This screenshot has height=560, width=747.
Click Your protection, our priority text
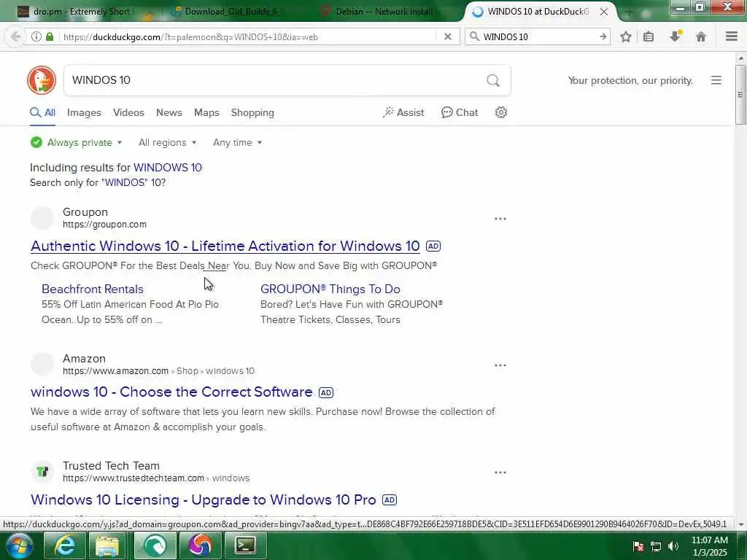[x=630, y=80]
